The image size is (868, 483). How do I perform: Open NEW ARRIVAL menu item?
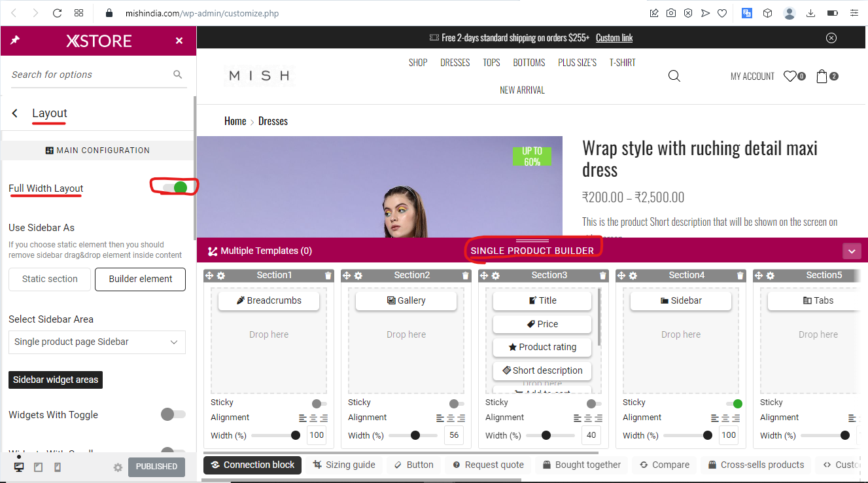[x=522, y=90]
